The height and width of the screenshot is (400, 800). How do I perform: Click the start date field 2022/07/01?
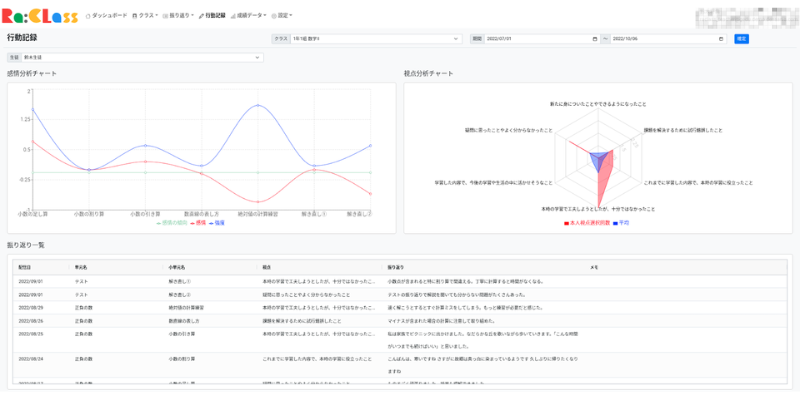[541, 39]
